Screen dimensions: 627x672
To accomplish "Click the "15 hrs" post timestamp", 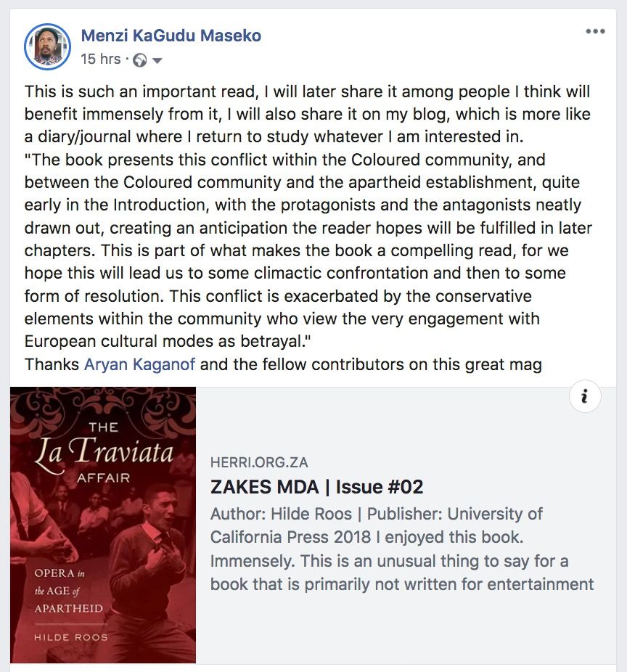I will [101, 59].
